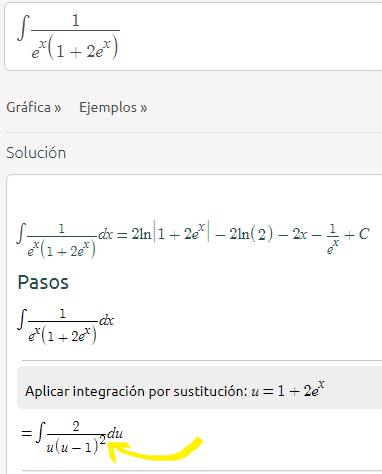The height and width of the screenshot is (474, 382).
Task: Click the chevron after Ejemplos
Action: point(143,109)
